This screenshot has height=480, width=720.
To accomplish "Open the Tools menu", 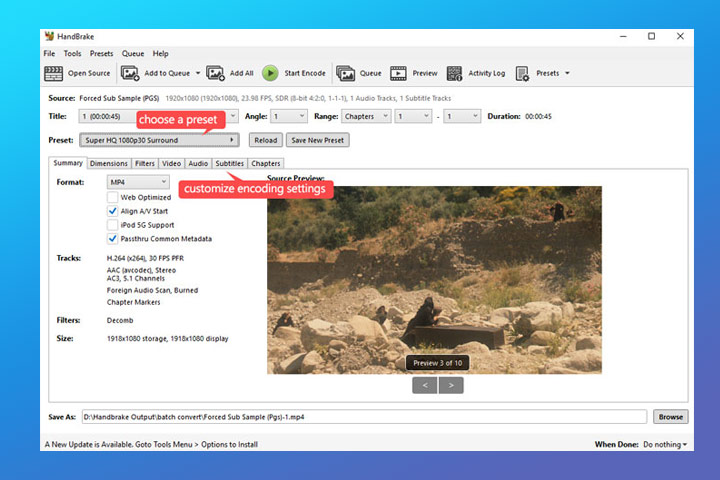I will [72, 53].
